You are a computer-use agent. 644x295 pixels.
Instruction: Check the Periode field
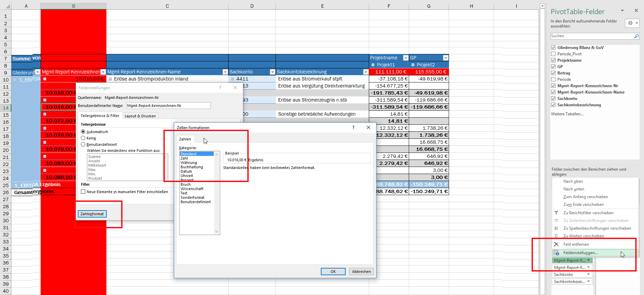553,79
